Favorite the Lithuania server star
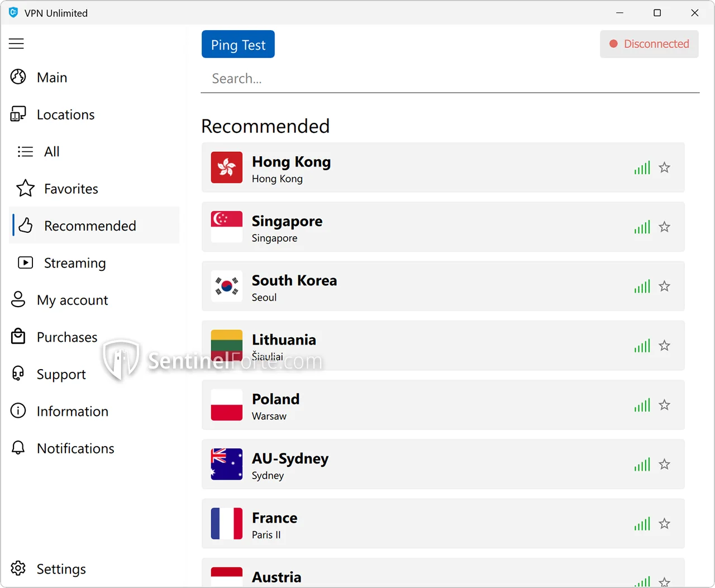 coord(664,346)
